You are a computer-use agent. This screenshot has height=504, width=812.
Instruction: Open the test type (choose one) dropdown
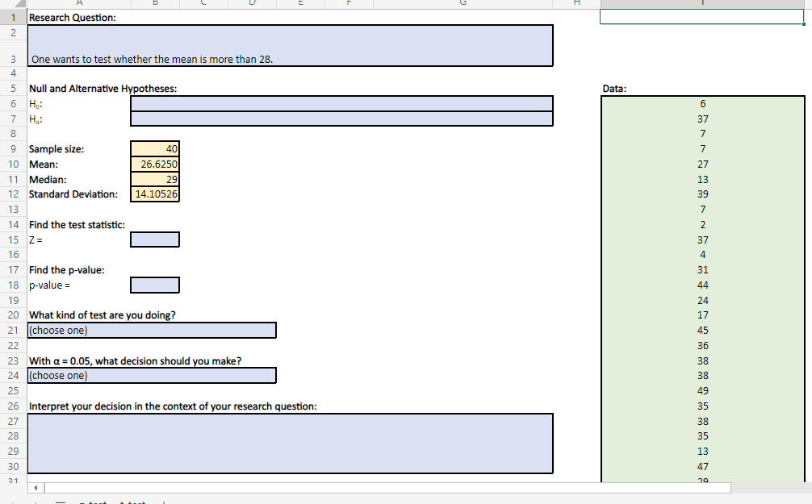[152, 330]
